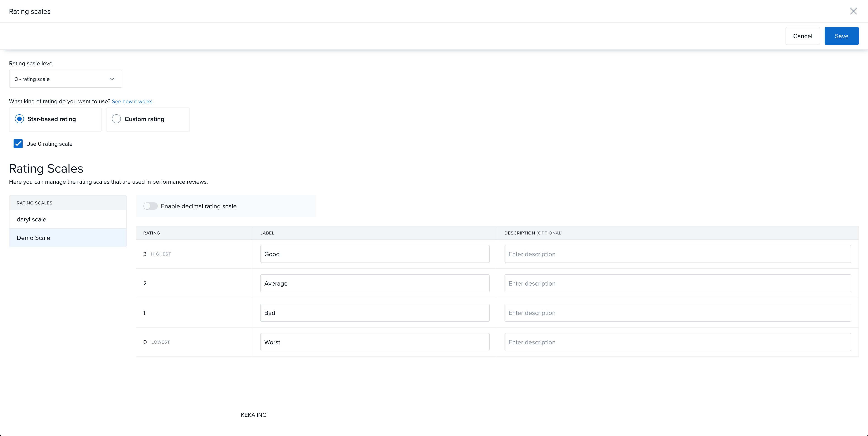Open the Rating scale level dropdown
This screenshot has width=868, height=436.
(65, 79)
